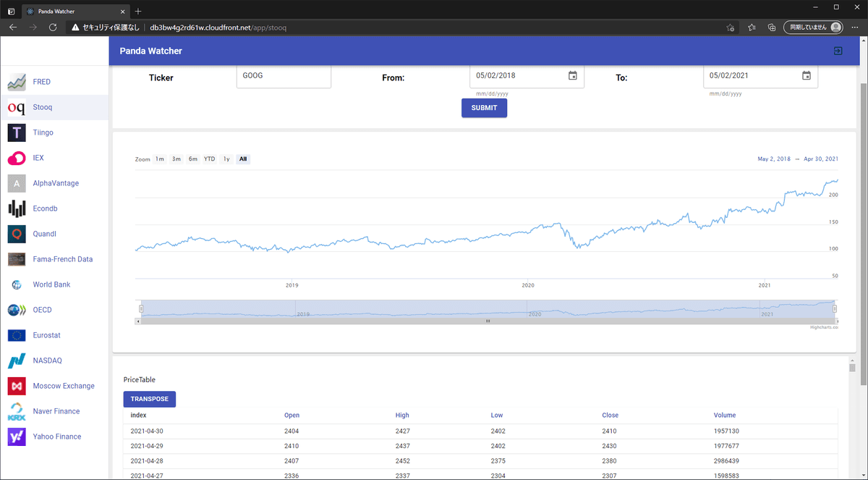Viewport: 868px width, 480px height.
Task: Open the IEX cloud icon
Action: coord(17,159)
